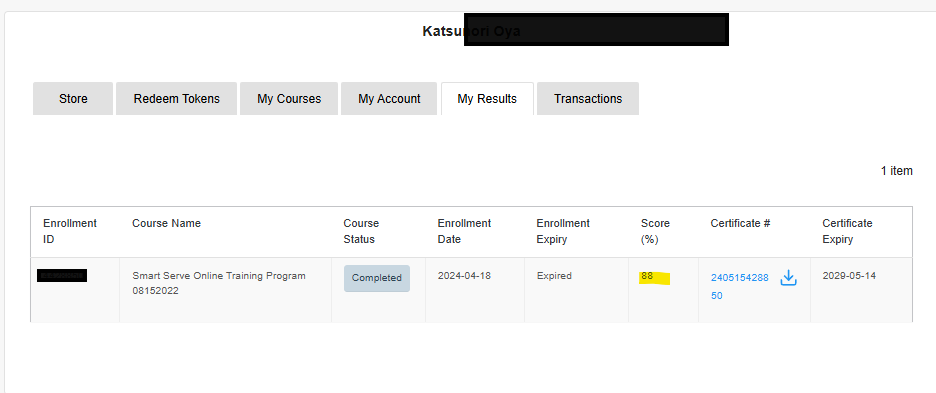936x393 pixels.
Task: Open the Store tab
Action: click(x=73, y=99)
